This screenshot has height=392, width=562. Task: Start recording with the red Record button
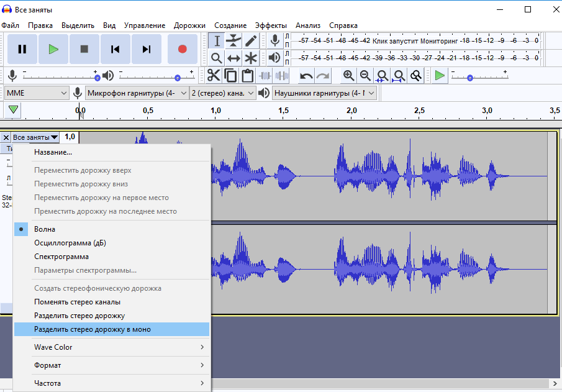click(x=183, y=49)
